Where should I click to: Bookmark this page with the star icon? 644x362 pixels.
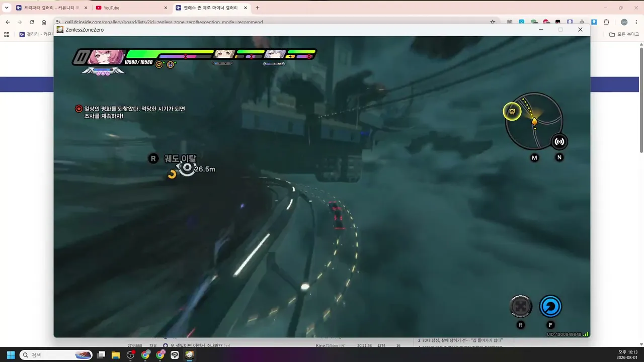click(x=493, y=22)
